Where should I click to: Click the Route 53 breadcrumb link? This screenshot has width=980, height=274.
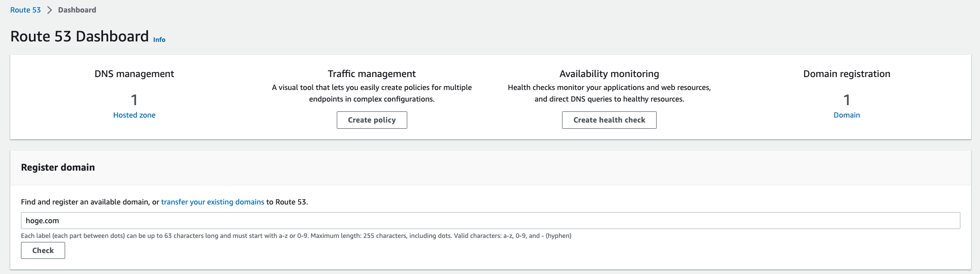pyautogui.click(x=25, y=10)
